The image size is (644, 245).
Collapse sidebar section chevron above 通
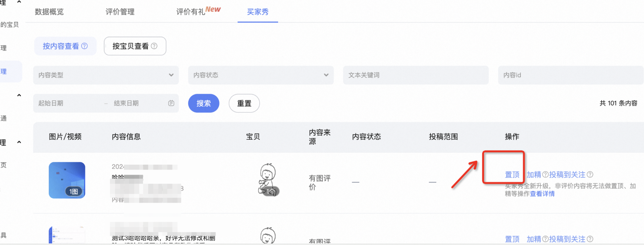pos(19,95)
